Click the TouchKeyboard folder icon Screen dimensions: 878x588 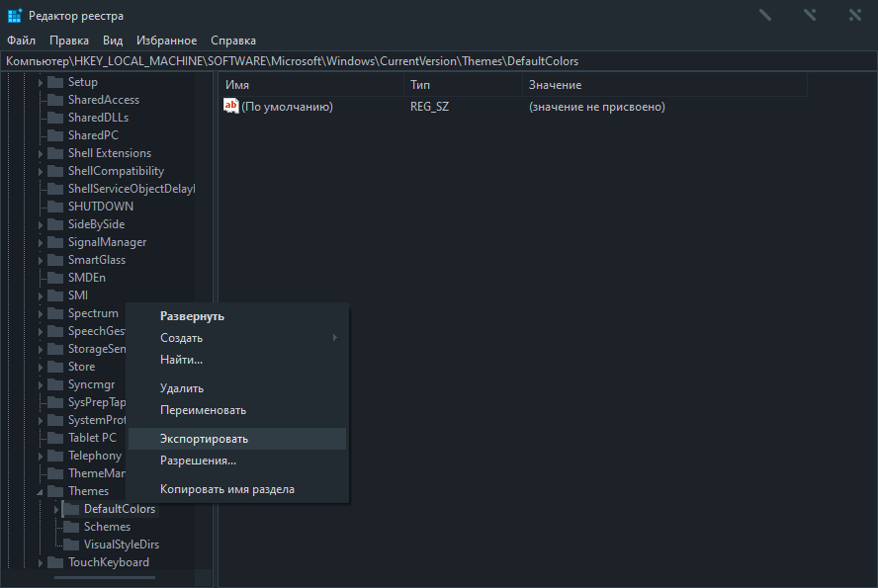coord(55,562)
